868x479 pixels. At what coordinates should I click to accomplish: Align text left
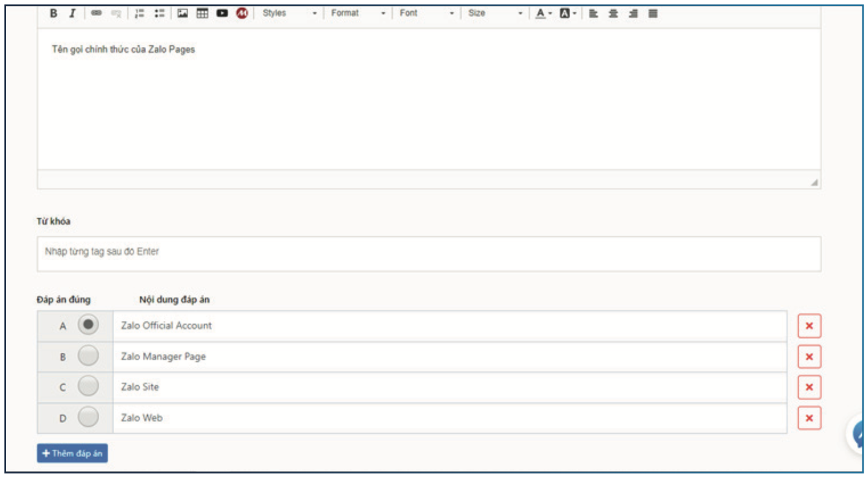593,13
